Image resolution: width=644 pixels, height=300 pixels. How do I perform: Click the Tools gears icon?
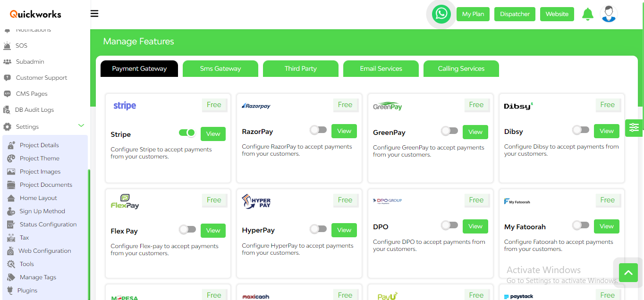click(x=11, y=264)
